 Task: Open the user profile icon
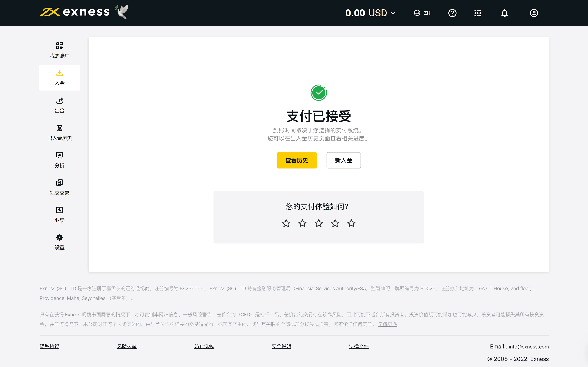(534, 13)
